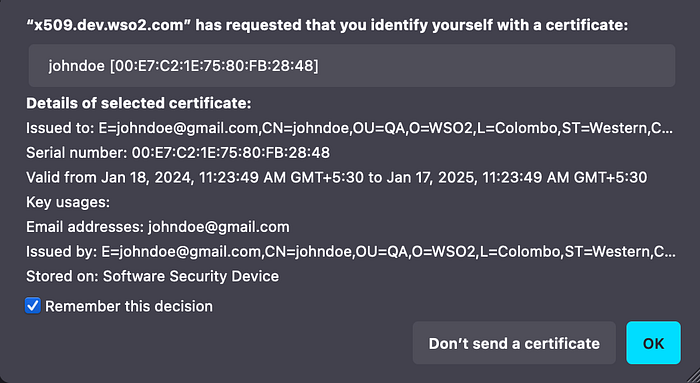Viewport: 700px width, 383px height.
Task: Click the OK button
Action: tap(653, 343)
